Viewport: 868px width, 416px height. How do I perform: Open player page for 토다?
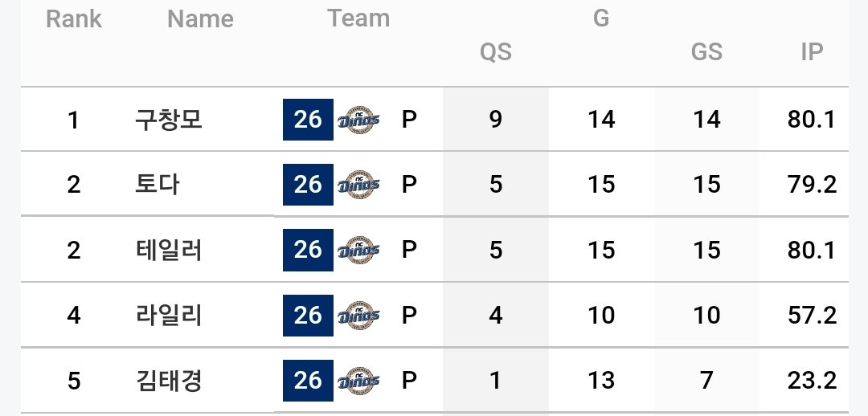[158, 184]
